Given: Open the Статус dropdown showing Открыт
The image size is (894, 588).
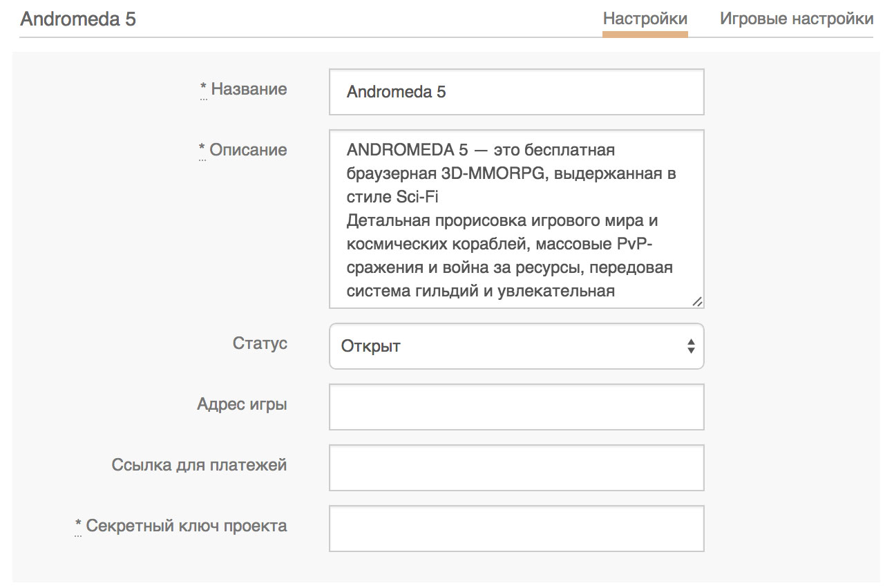Looking at the screenshot, I should coord(508,346).
